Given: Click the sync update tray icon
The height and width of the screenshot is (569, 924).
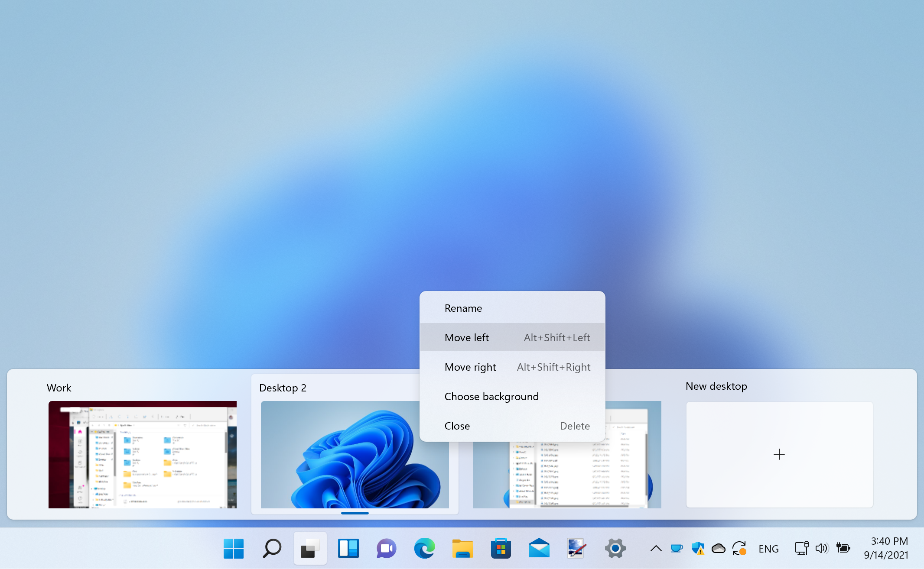Looking at the screenshot, I should tap(739, 549).
